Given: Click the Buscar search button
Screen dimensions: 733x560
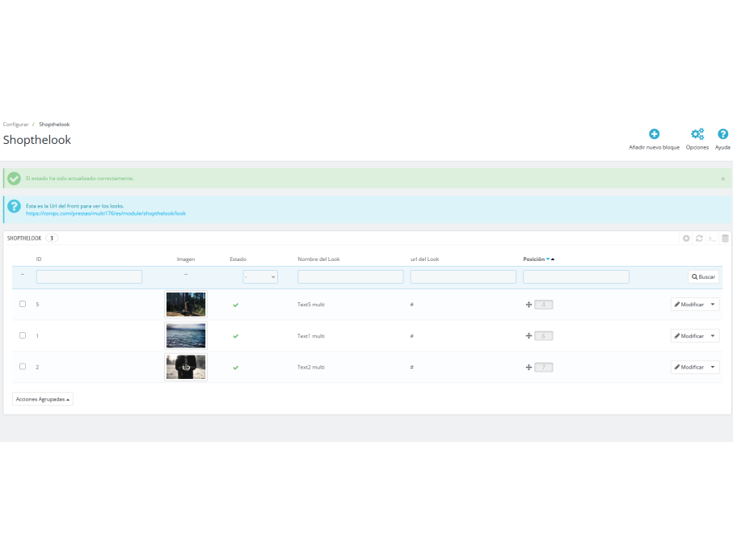Looking at the screenshot, I should [704, 276].
